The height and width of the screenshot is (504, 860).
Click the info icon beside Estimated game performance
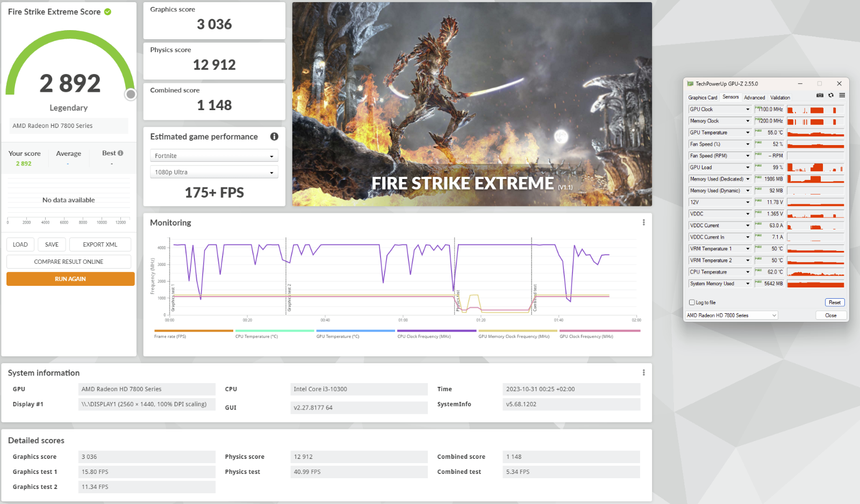point(274,136)
